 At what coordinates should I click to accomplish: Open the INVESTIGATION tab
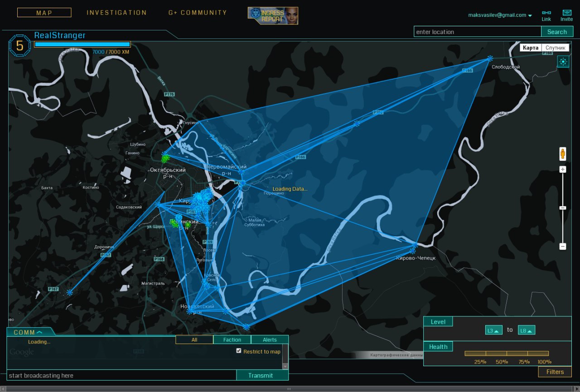click(117, 13)
